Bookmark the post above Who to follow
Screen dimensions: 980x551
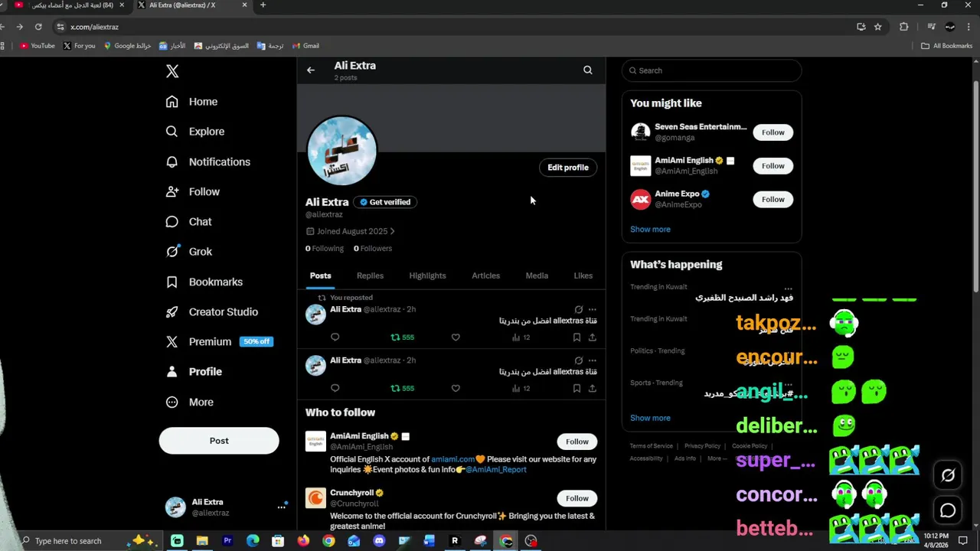(x=577, y=389)
